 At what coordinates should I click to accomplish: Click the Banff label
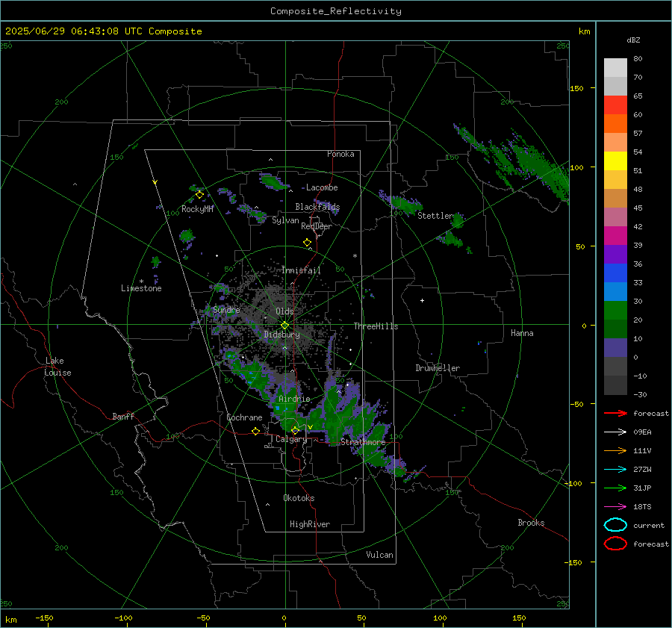pos(123,417)
